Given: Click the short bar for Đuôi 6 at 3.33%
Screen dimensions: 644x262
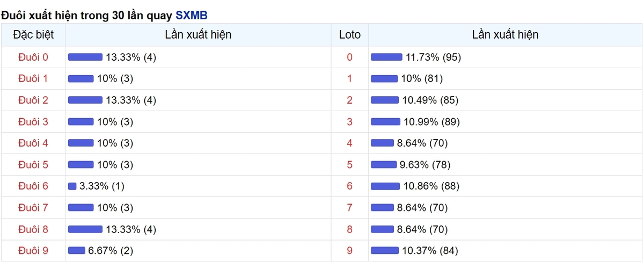Looking at the screenshot, I should [72, 186].
